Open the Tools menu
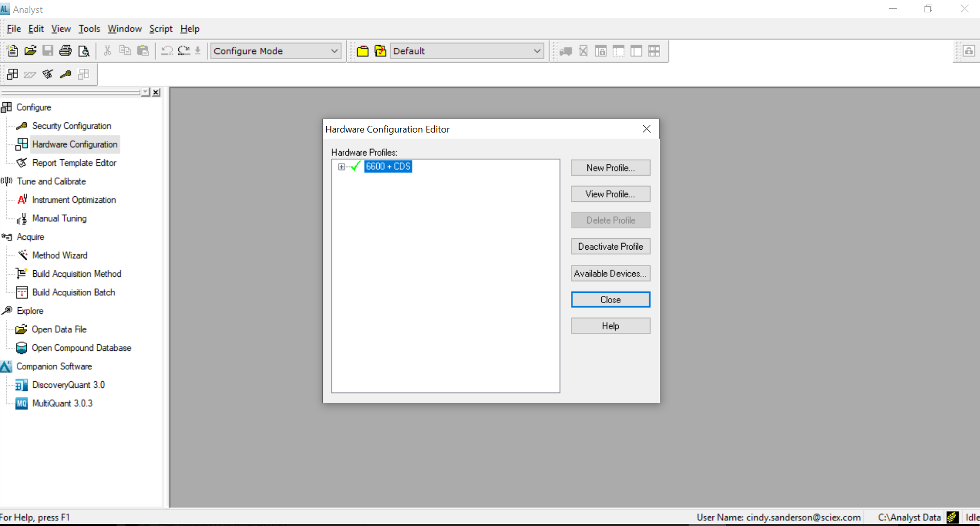980x526 pixels. 89,29
